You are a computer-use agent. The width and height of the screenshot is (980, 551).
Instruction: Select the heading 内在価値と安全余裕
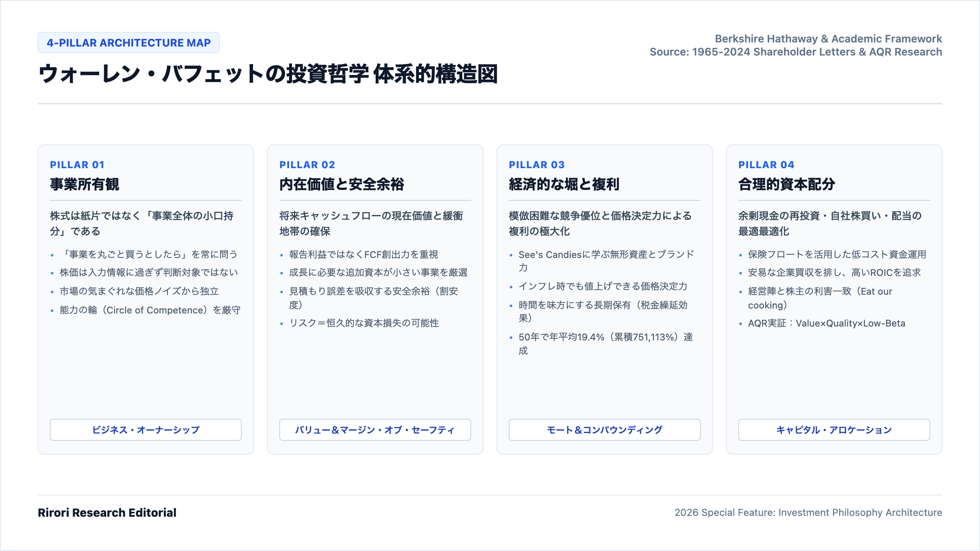(x=342, y=184)
